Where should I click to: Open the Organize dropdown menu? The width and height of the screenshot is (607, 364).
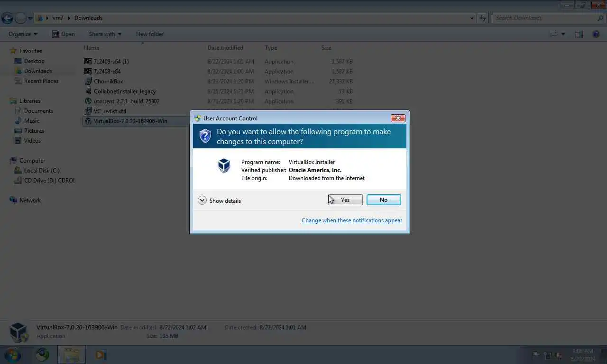click(x=23, y=34)
